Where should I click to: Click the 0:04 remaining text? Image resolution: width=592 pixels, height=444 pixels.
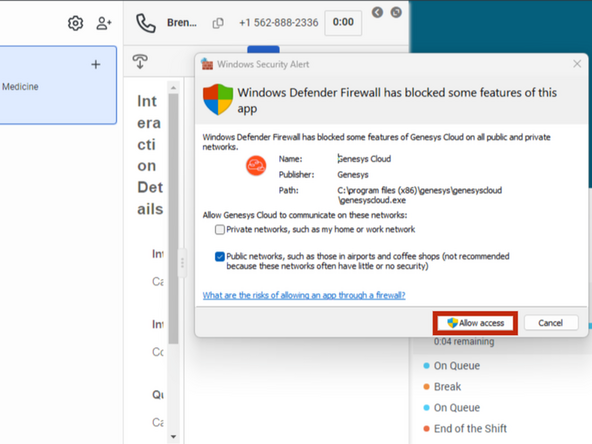pos(464,342)
